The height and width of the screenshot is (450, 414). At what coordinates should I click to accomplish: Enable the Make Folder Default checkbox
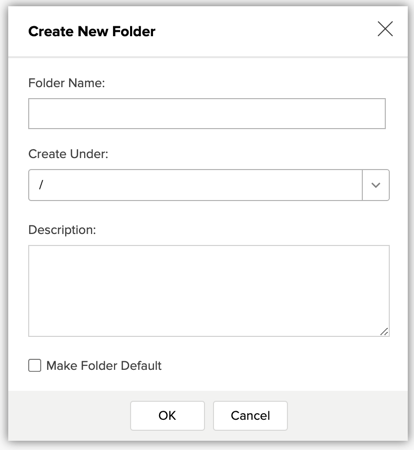[35, 365]
